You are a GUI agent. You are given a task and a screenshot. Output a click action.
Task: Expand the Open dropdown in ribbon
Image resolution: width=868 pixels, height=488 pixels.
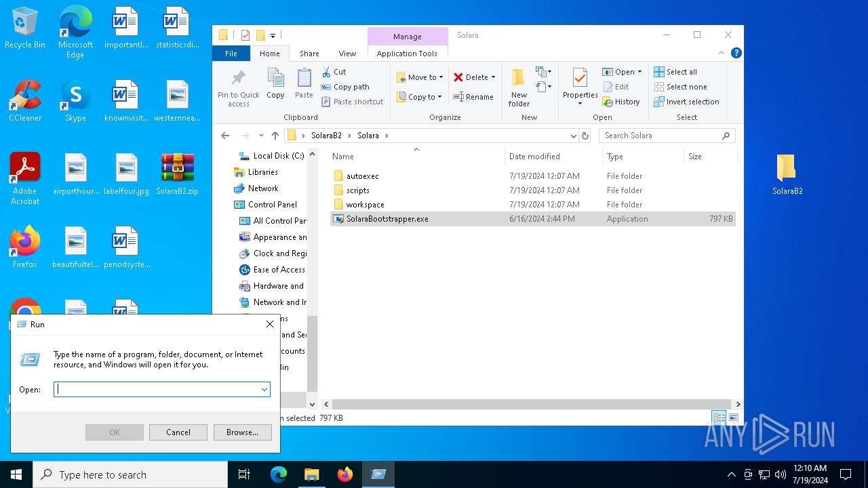(x=639, y=72)
